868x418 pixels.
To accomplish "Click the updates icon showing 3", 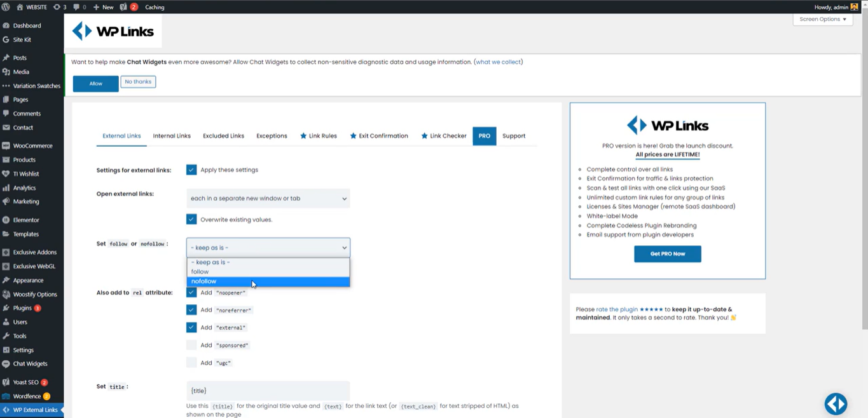I will (60, 7).
